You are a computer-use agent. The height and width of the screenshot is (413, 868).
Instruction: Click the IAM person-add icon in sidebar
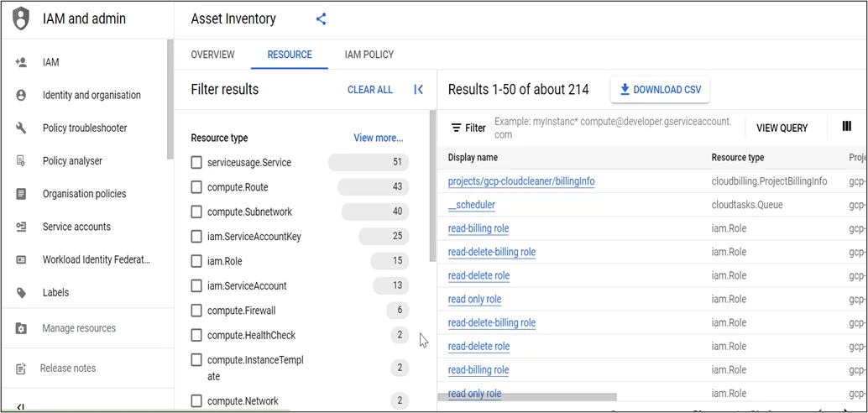(x=22, y=62)
